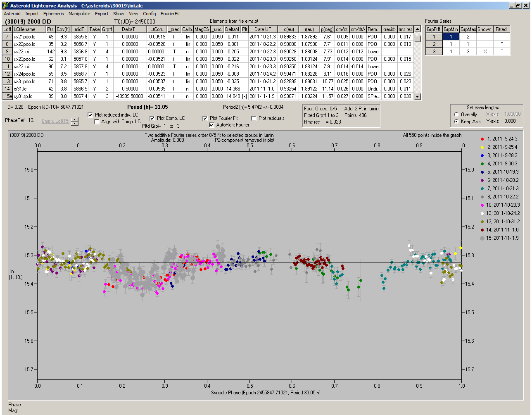This screenshot has height=415, width=532.
Task: Click green legend marker for 4; 2011-9-30.3
Action: [482, 164]
